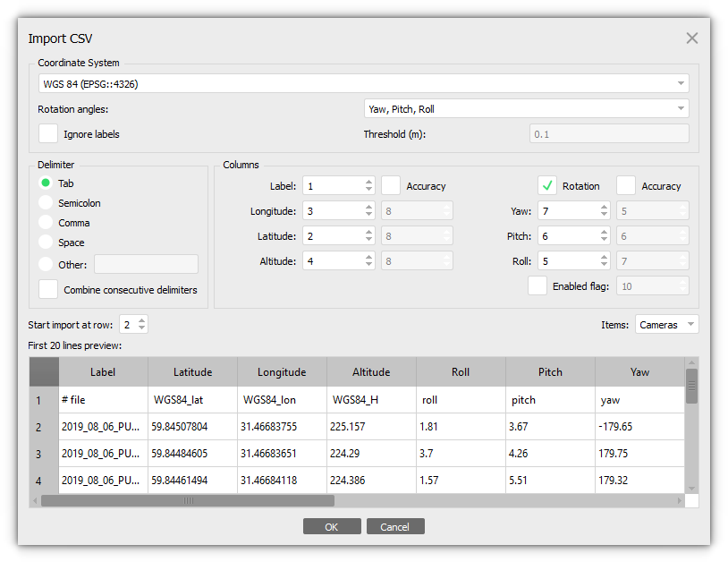Click the Latitude column header in preview
The image size is (728, 562).
192,371
